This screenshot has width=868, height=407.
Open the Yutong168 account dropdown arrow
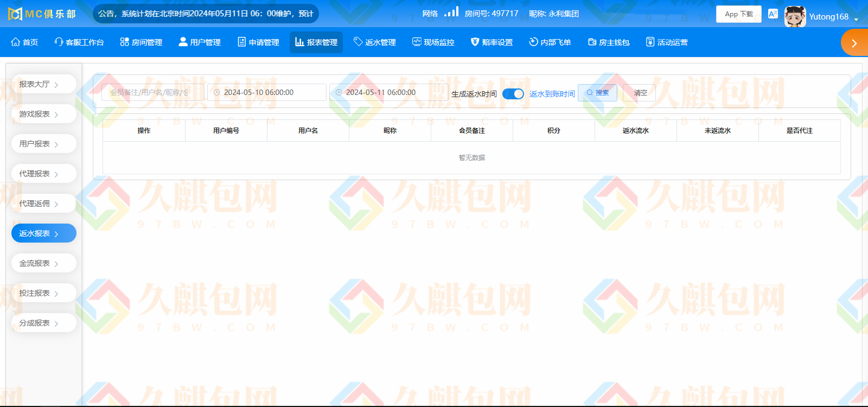point(857,19)
